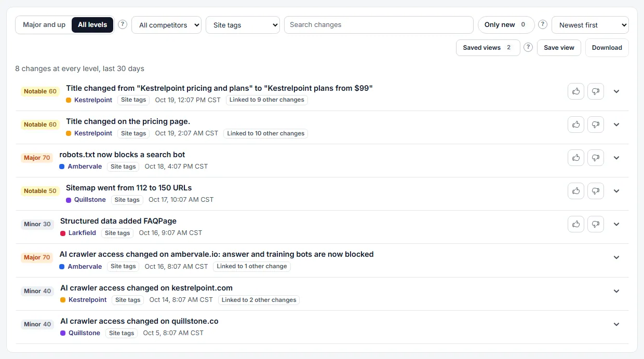Open the 'Site tags' filter dropdown
The width and height of the screenshot is (644, 359).
pos(243,25)
